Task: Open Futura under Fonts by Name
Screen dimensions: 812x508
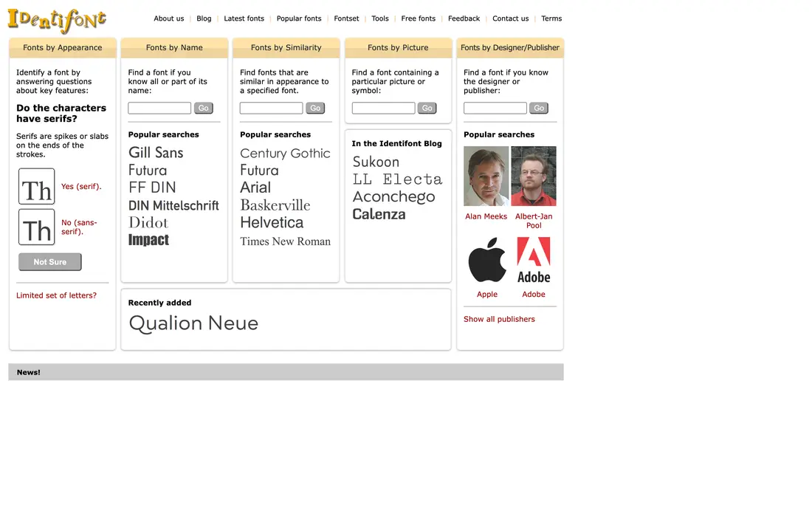Action: (x=148, y=171)
